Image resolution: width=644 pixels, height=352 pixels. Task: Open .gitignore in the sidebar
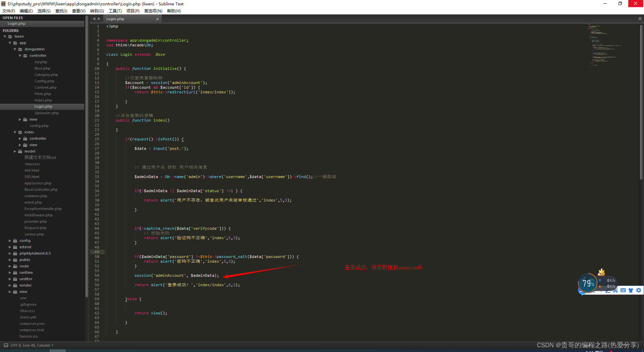click(28, 305)
